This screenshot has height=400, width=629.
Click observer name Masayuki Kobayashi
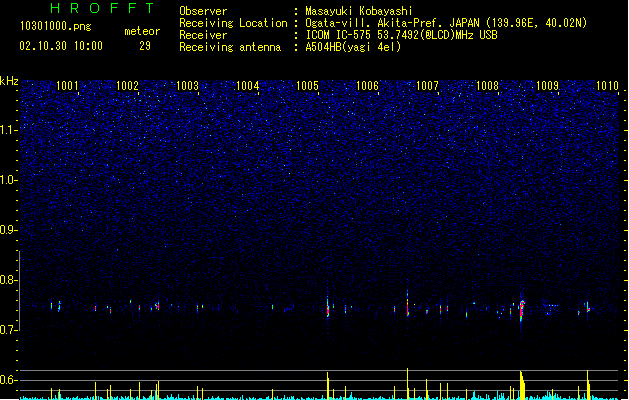point(359,11)
